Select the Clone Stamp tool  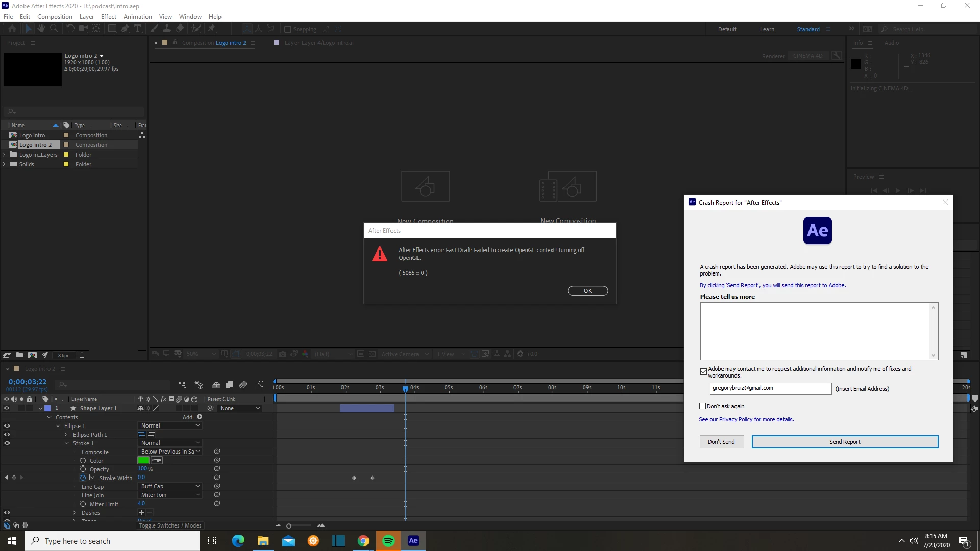tap(166, 29)
